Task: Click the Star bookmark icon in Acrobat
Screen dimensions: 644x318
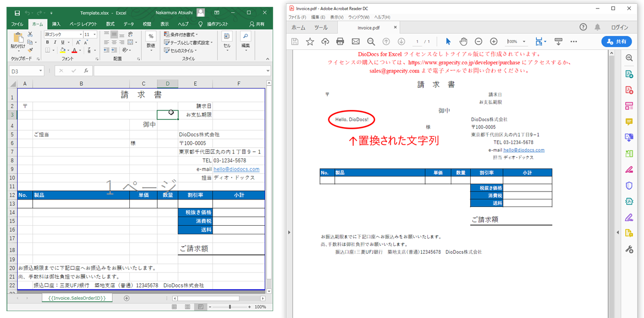Action: [310, 41]
